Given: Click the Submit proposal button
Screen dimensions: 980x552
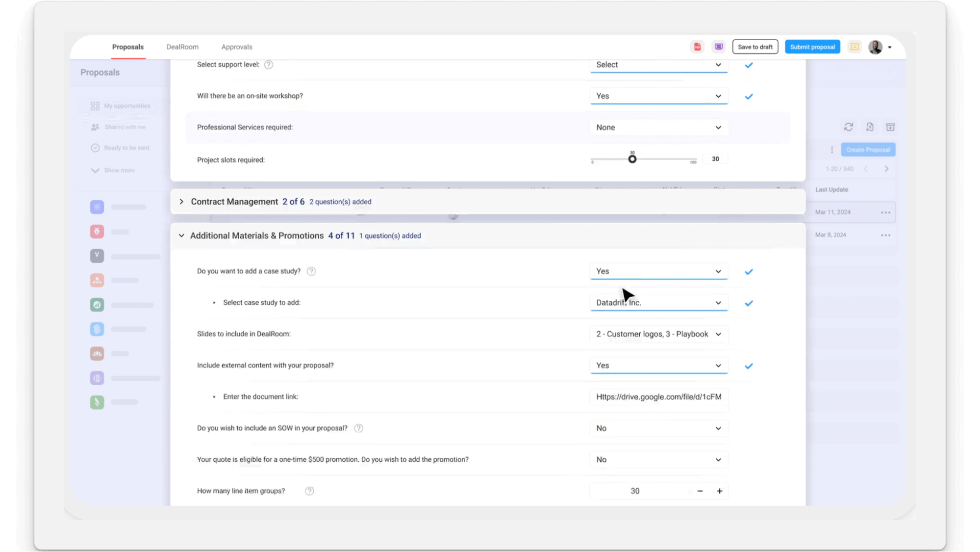Looking at the screenshot, I should (812, 47).
